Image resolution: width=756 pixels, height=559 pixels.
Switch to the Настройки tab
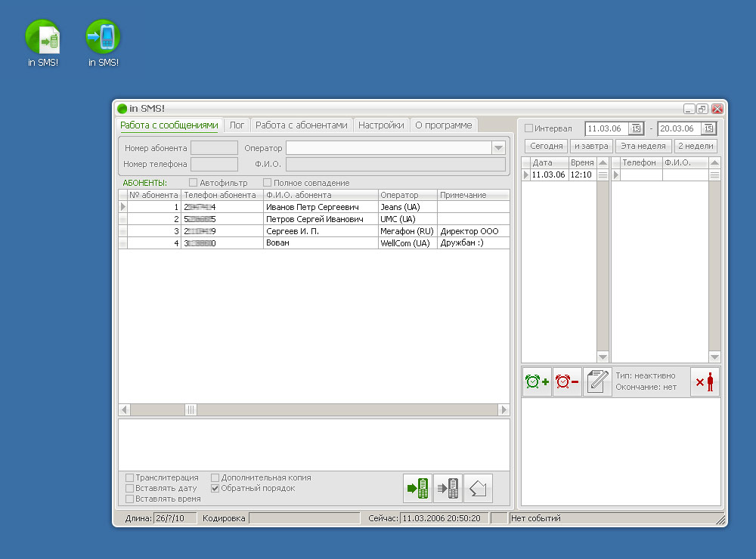tap(381, 125)
